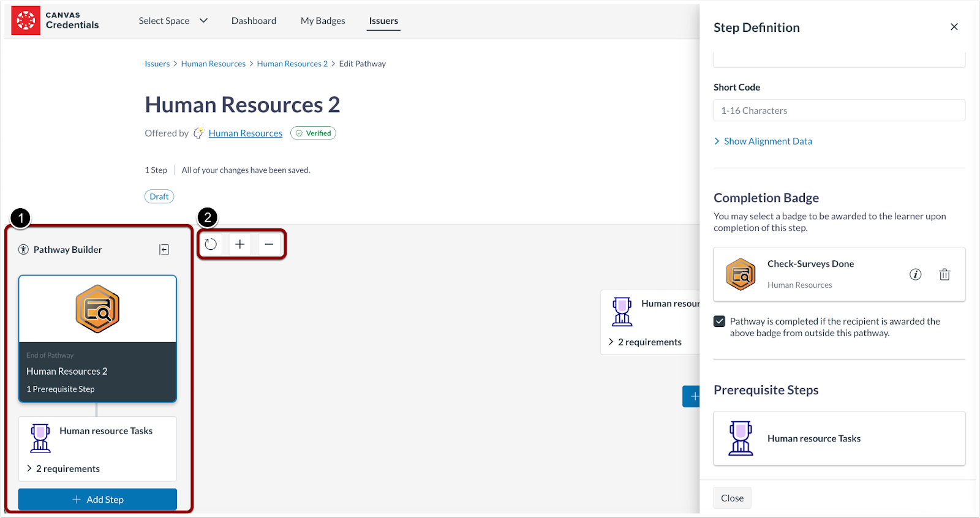Click the Verified badge label
980x518 pixels.
click(x=313, y=133)
